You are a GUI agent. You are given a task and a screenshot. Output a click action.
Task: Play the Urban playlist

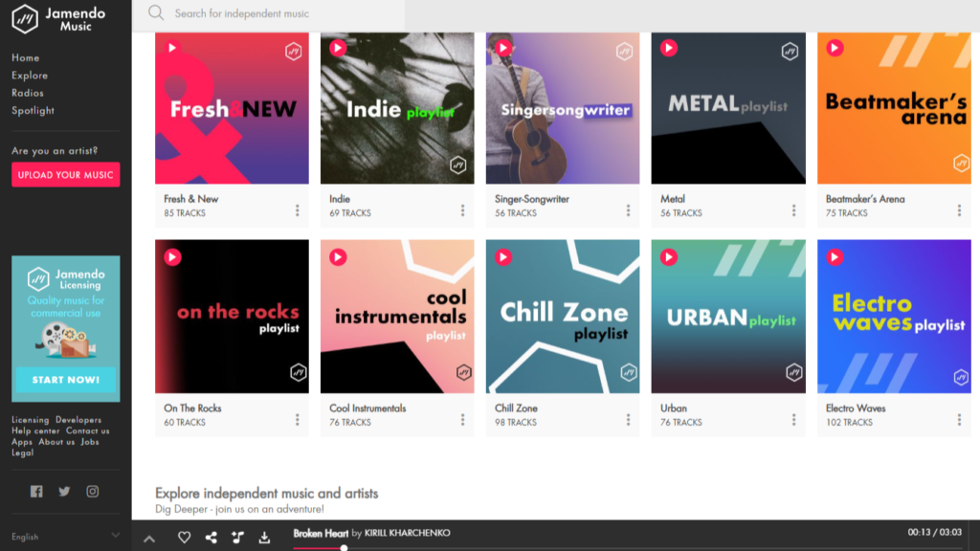pos(669,256)
